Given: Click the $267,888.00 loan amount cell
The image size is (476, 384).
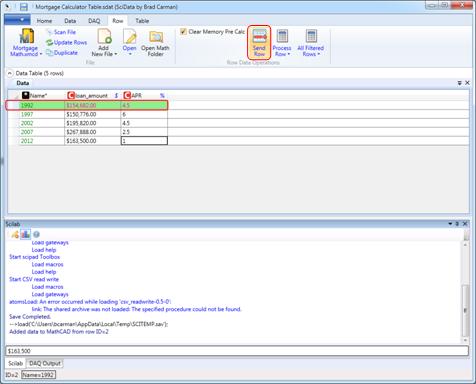Looking at the screenshot, I should pos(93,132).
